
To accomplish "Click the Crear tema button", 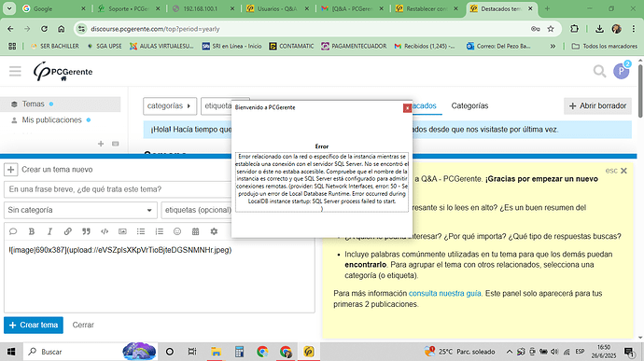I will pos(34,325).
